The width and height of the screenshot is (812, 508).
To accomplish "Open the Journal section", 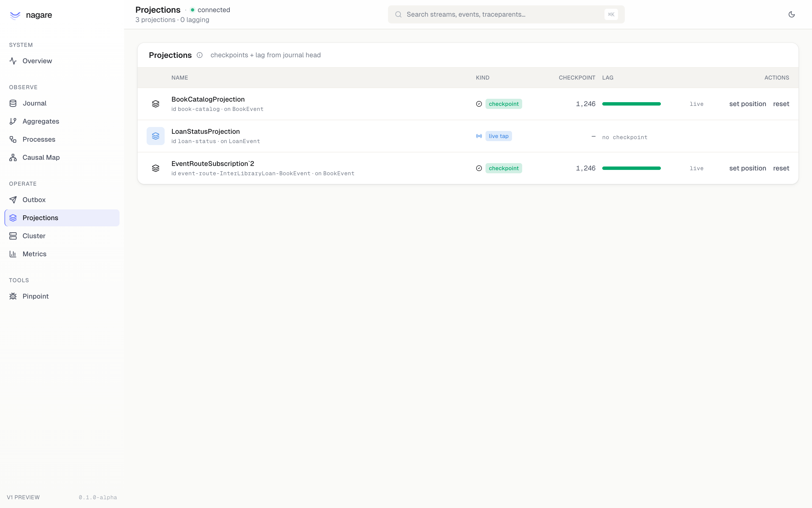I will coord(62,103).
